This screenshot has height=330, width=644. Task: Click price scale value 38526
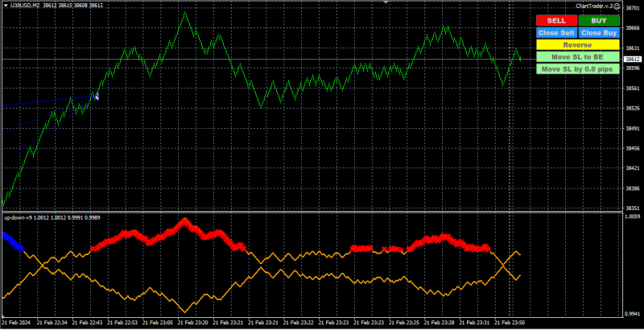click(632, 109)
